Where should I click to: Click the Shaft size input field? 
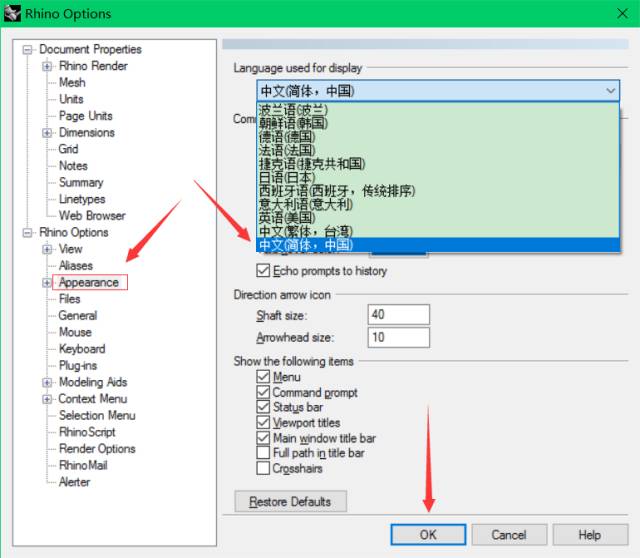[x=398, y=315]
